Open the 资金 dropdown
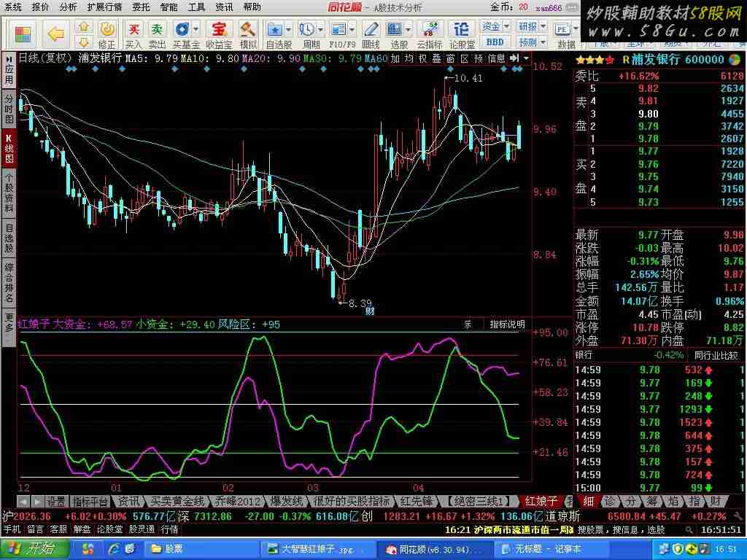Viewport: 747px width, 560px height. (x=494, y=26)
